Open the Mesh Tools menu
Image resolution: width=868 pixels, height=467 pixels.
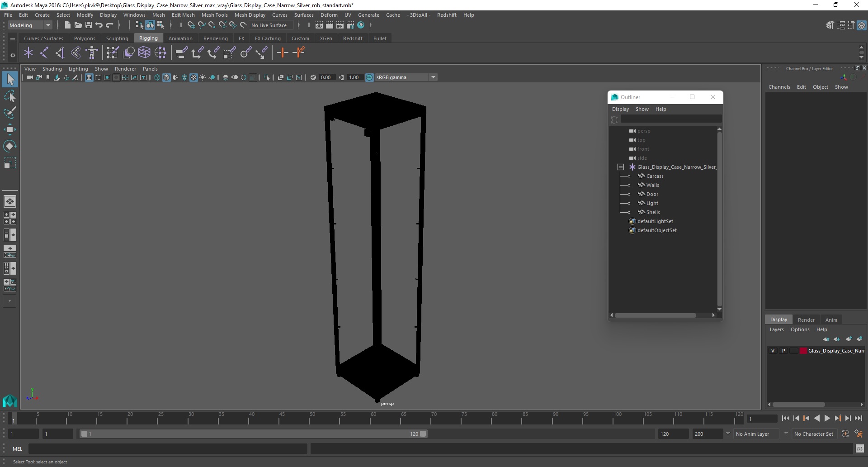(x=214, y=15)
